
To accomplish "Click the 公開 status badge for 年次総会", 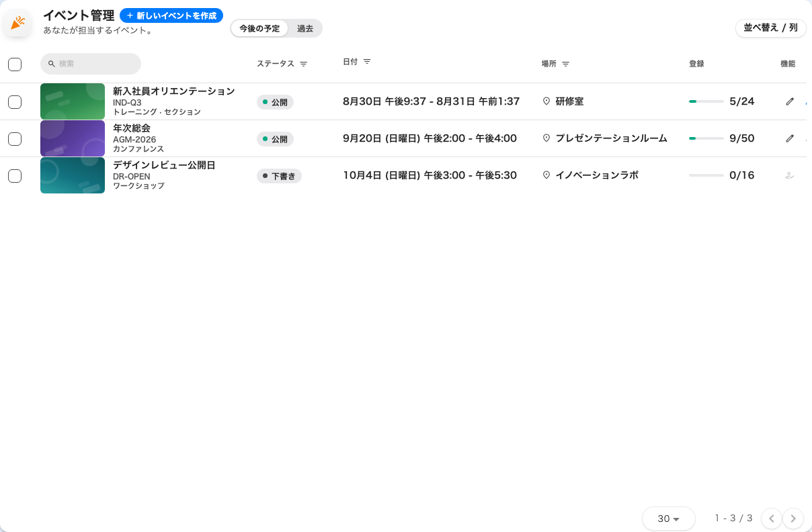I will pos(275,139).
